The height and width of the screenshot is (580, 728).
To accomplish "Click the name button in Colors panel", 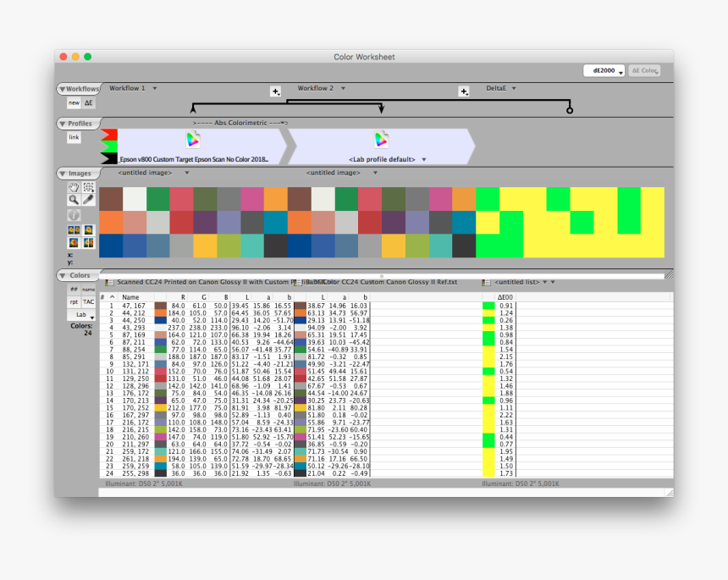I will pos(88,289).
